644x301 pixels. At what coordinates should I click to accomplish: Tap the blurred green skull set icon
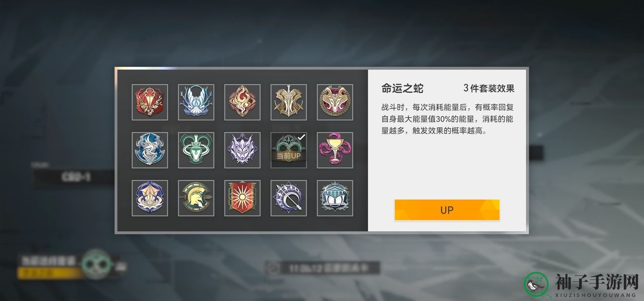(97, 264)
